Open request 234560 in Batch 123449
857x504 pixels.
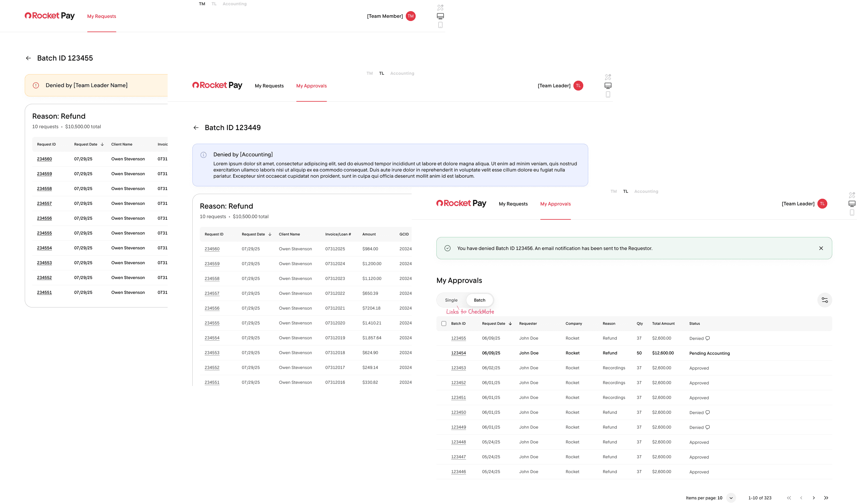(x=212, y=249)
